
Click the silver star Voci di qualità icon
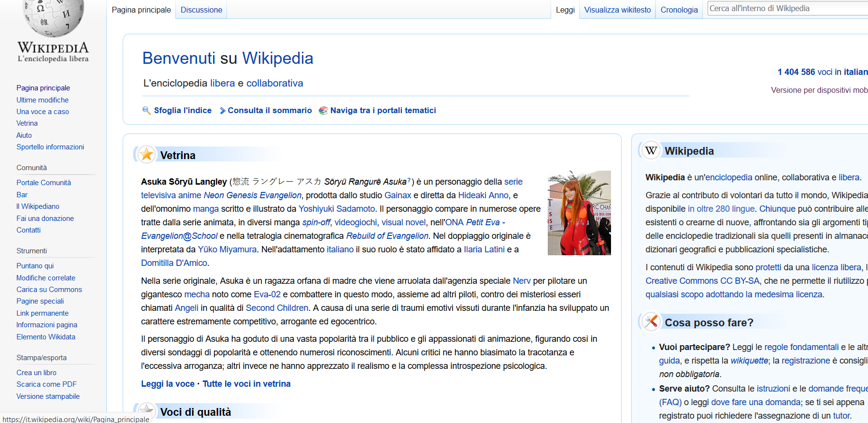[146, 410]
